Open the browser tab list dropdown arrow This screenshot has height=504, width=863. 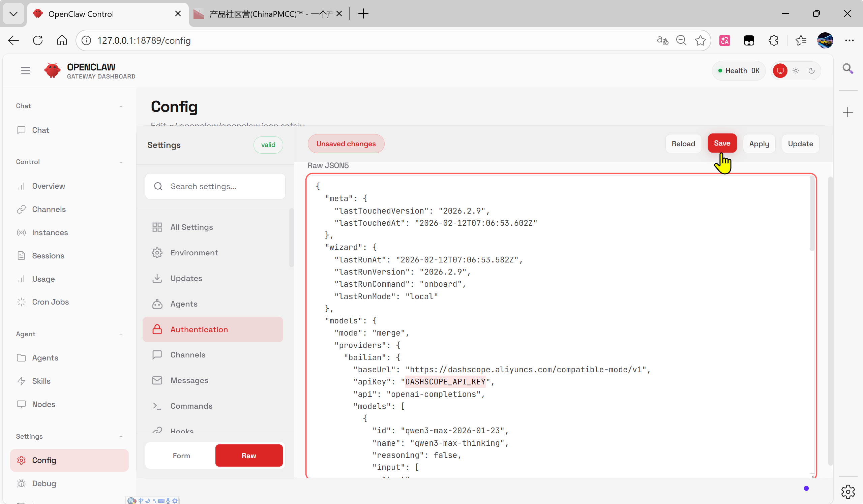[13, 14]
